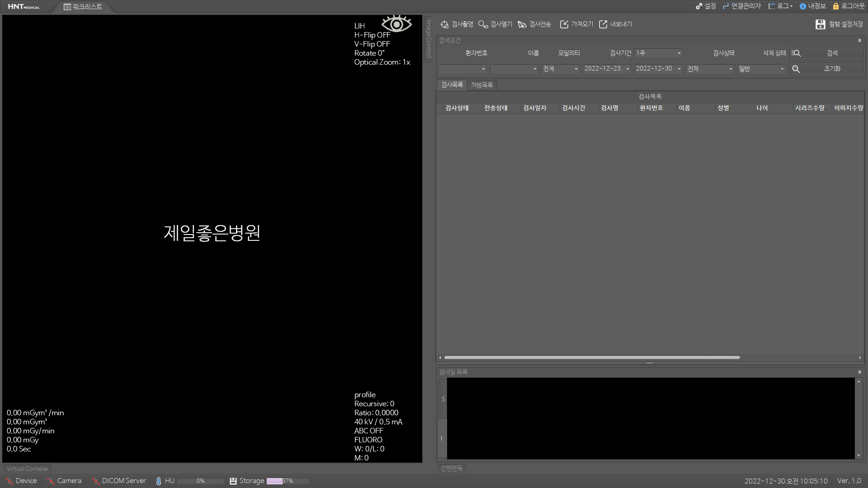
Task: Click the exam list scroll-left arrow
Action: tap(440, 358)
